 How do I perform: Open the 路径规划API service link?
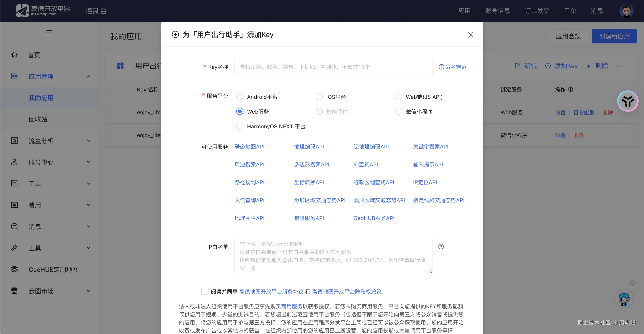click(249, 182)
